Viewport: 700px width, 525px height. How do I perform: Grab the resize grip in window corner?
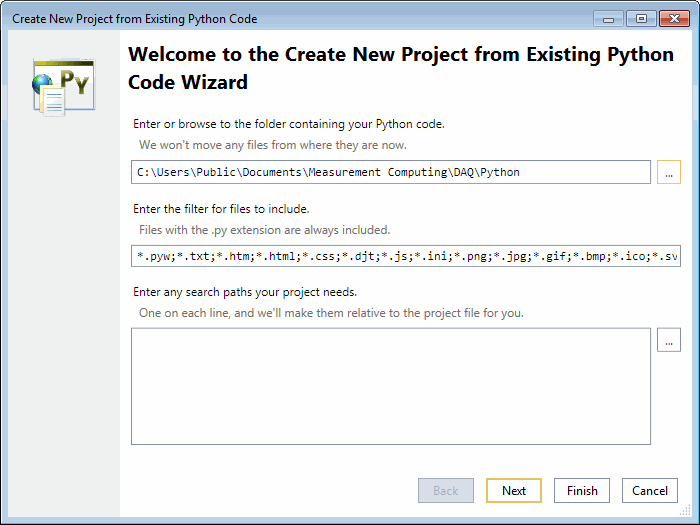point(685,510)
